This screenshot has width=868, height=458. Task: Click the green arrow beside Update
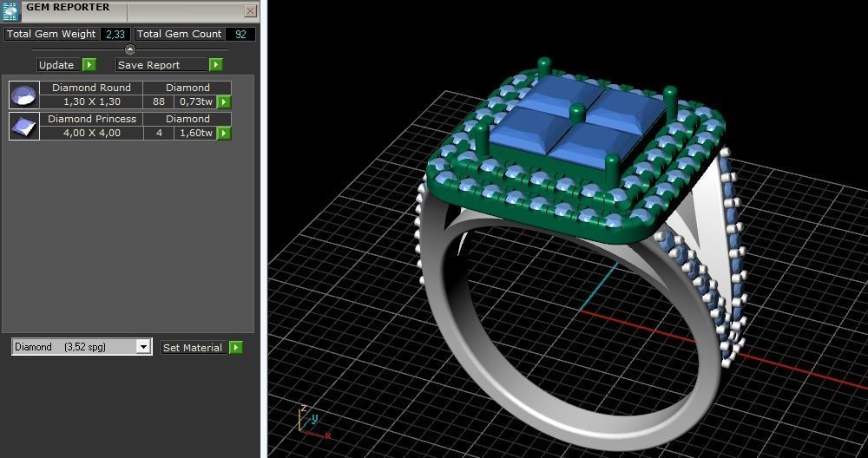(89, 65)
